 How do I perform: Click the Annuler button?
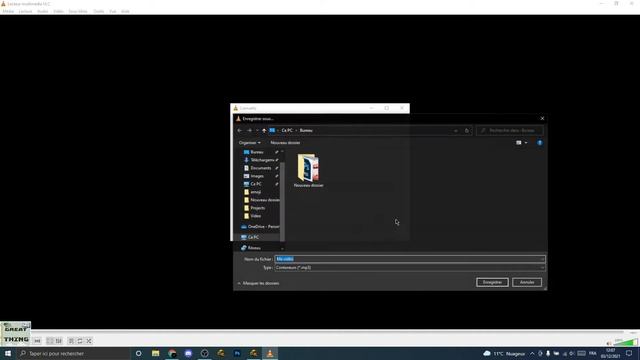(x=527, y=282)
